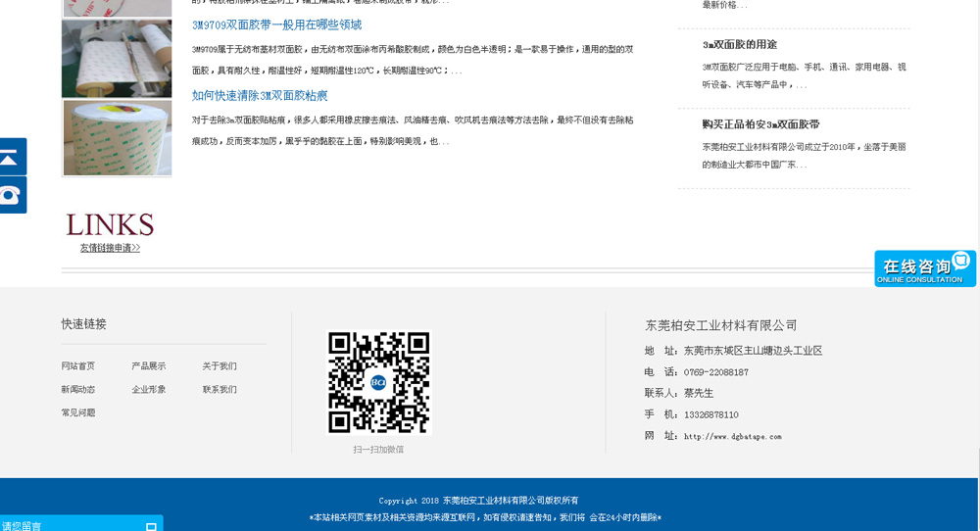Click the 请您留言 message bar
The height and width of the screenshot is (531, 980).
(81, 523)
